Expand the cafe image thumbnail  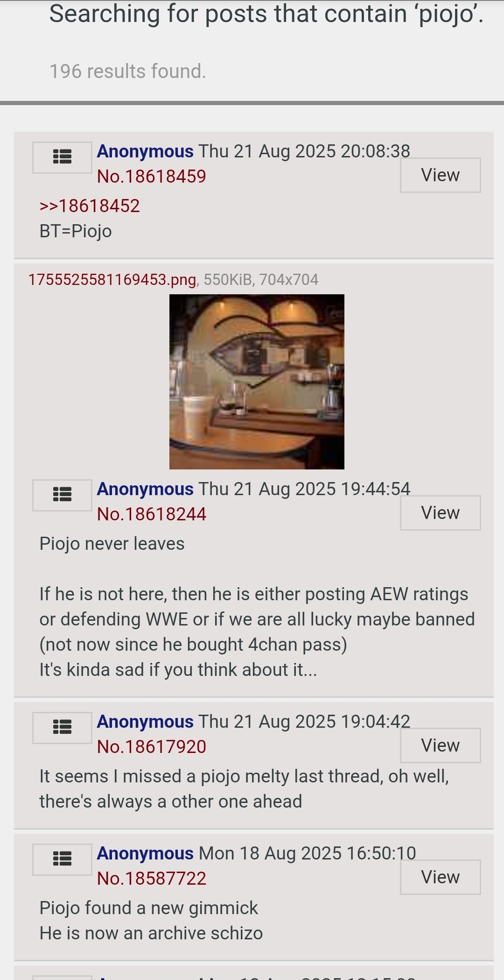[x=257, y=382]
